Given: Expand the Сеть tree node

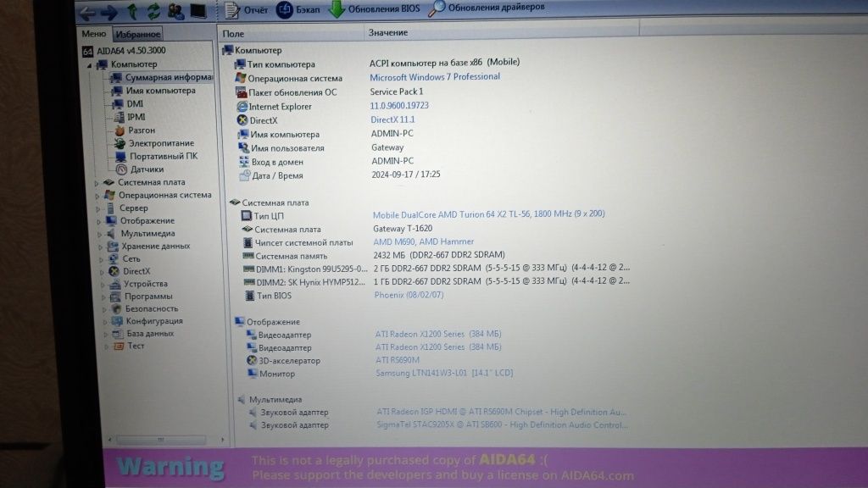Looking at the screenshot, I should 102,259.
